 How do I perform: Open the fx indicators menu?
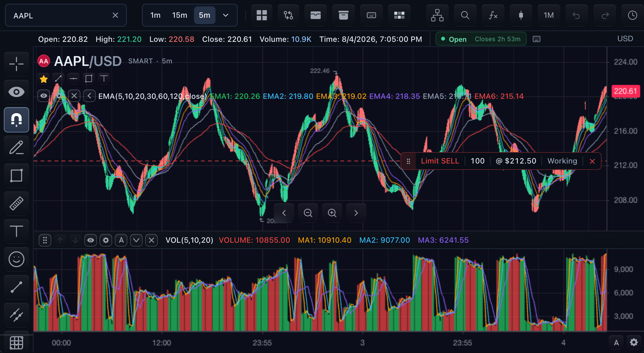[493, 15]
